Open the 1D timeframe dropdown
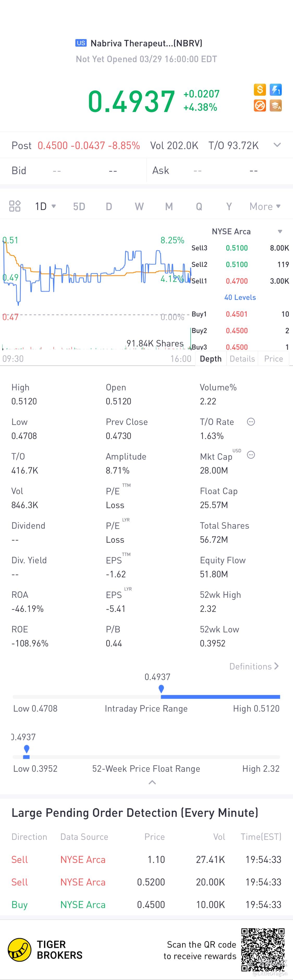Viewport: 293px width, 980px height. (46, 206)
